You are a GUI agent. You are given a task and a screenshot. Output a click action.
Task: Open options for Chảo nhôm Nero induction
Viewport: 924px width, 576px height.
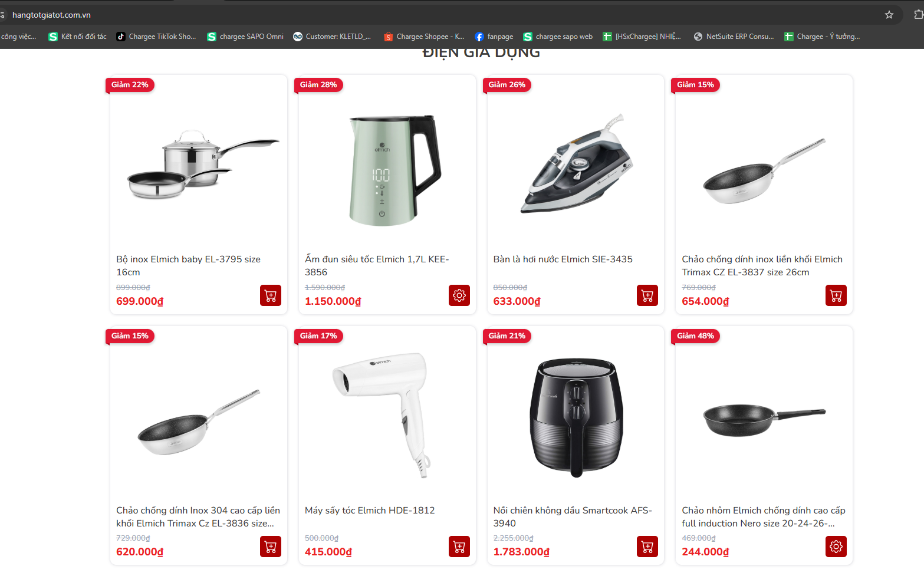[x=836, y=547]
